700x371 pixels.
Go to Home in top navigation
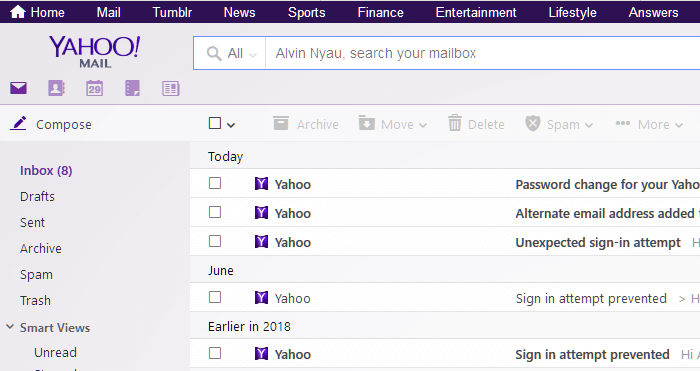(47, 13)
